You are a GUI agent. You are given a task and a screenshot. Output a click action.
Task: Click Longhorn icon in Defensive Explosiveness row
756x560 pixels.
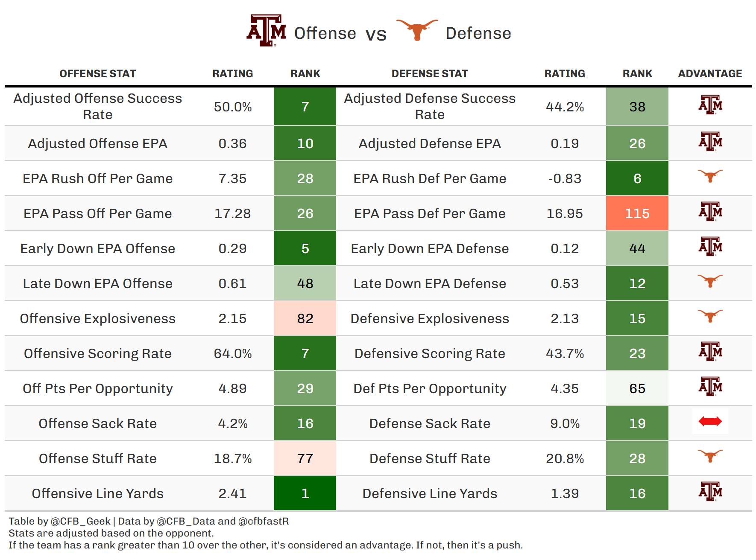click(x=710, y=316)
